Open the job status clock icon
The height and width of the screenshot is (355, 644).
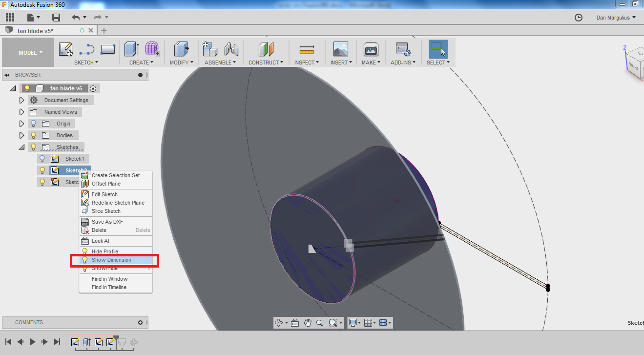pos(579,18)
